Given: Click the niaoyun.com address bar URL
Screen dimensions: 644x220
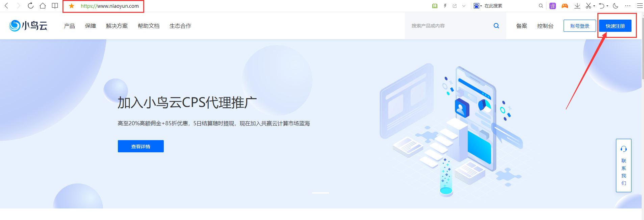Looking at the screenshot, I should pyautogui.click(x=110, y=6).
